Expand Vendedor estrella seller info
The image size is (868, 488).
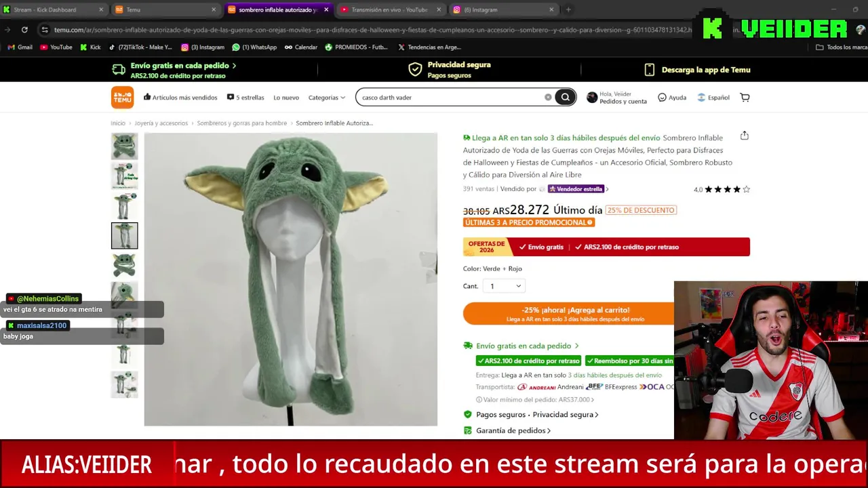coord(578,189)
